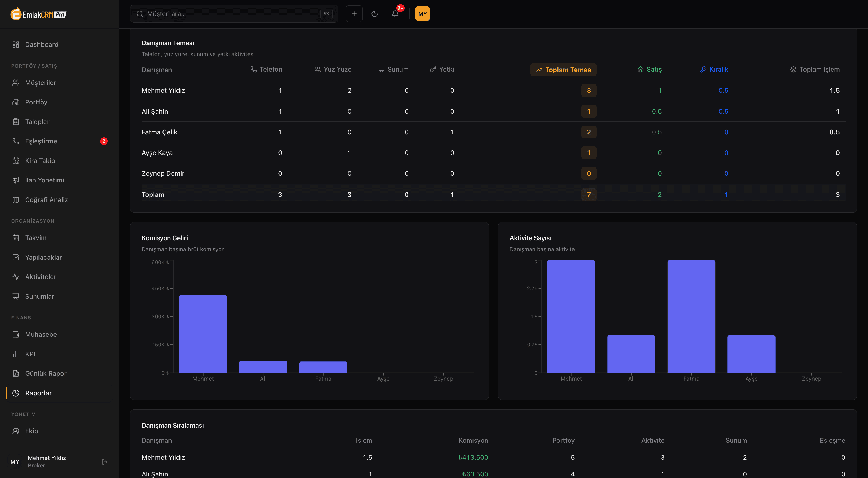Open Portföy from the sidebar
Image resolution: width=868 pixels, height=478 pixels.
click(x=59, y=102)
